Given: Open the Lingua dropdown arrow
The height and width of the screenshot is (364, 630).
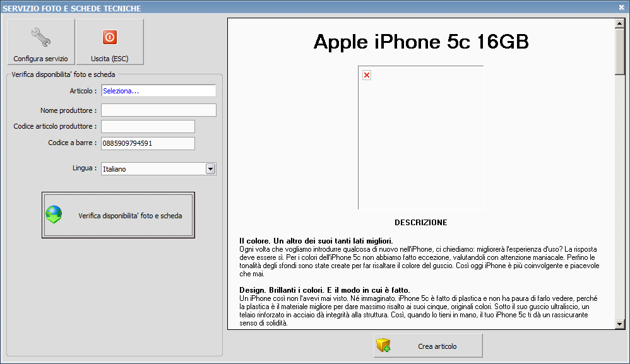Looking at the screenshot, I should [x=211, y=169].
